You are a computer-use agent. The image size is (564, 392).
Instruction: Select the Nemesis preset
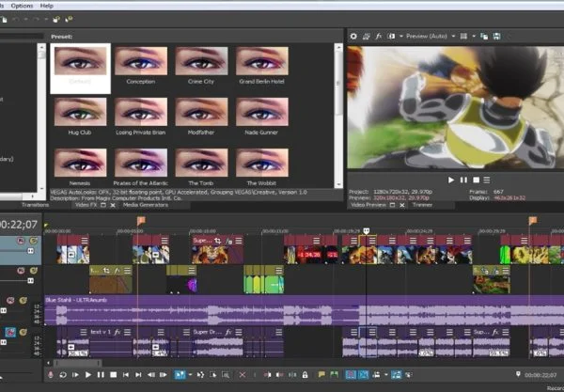click(x=80, y=167)
